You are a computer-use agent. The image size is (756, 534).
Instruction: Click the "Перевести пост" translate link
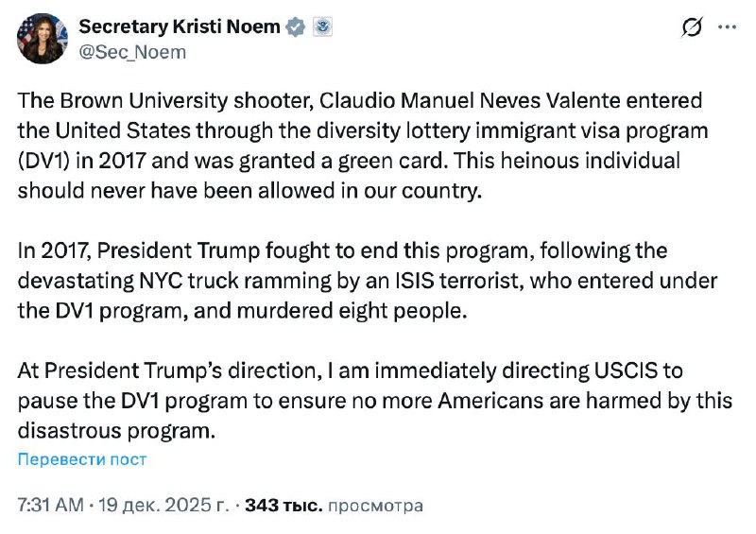(82, 459)
